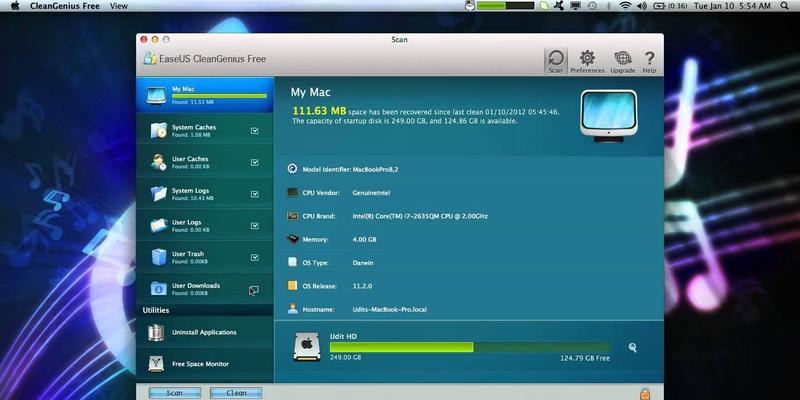Screen dimensions: 800x400
Task: Open Free Space Monitor utility icon
Action: pos(156,364)
